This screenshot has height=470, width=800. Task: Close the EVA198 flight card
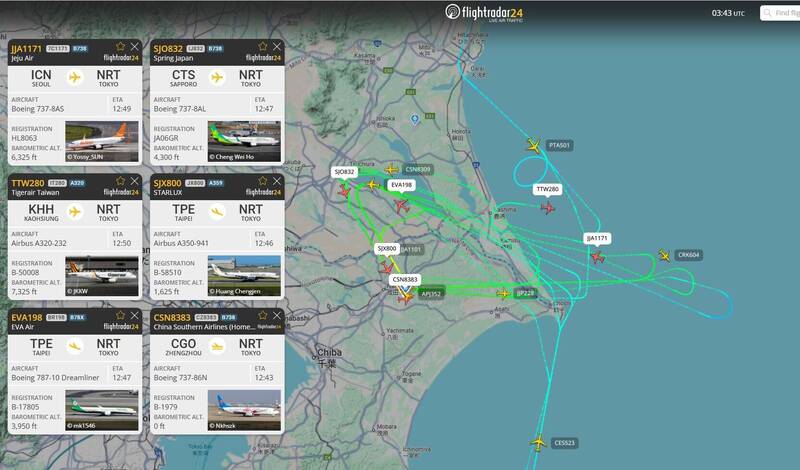tap(134, 315)
